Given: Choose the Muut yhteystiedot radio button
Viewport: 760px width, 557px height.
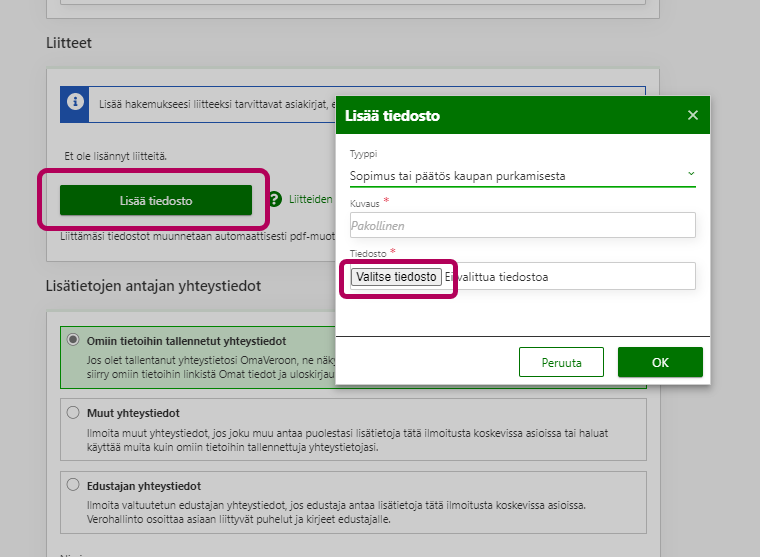Looking at the screenshot, I should point(72,412).
